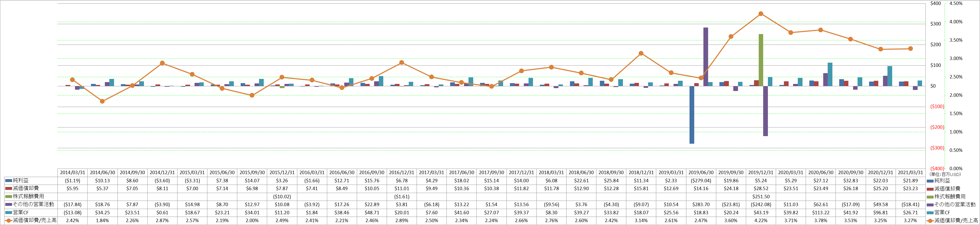The image size is (980, 225).
Task: Select the ($1.61) stock compensation cell
Action: (x=402, y=196)
